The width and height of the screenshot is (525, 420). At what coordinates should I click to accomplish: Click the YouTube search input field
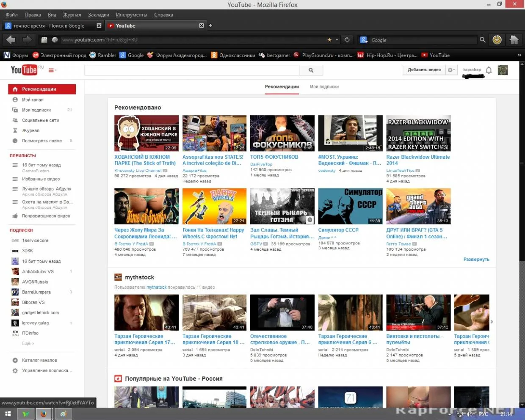pyautogui.click(x=192, y=70)
